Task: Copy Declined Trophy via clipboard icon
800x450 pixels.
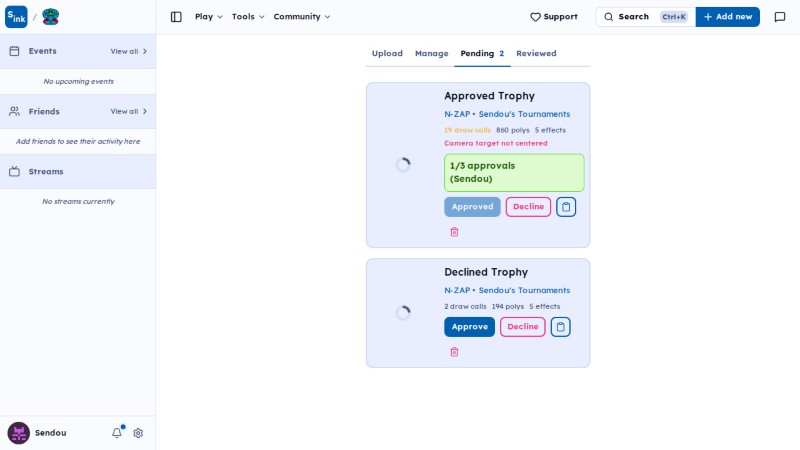Action: coord(560,327)
